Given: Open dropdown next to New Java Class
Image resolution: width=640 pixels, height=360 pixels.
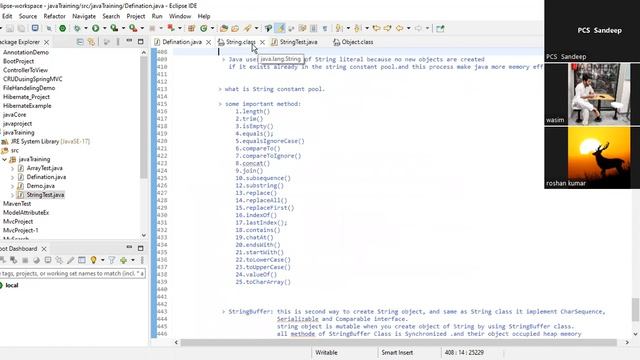Looking at the screenshot, I should pos(212,28).
